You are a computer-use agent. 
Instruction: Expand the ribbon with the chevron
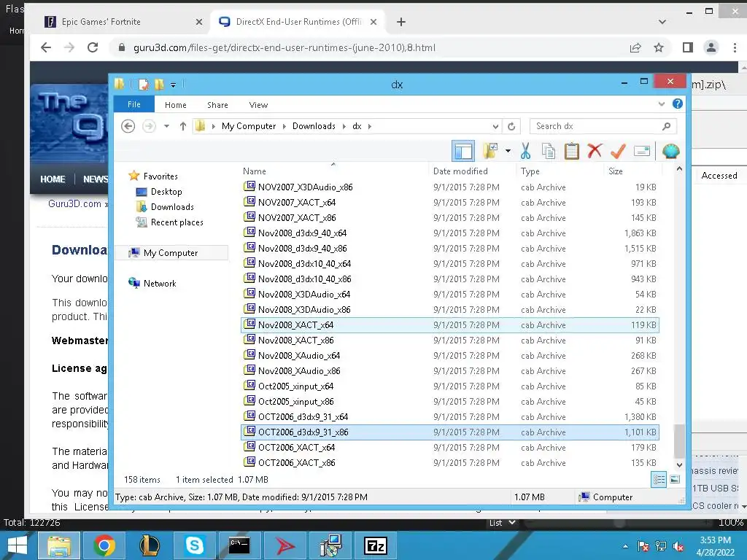(x=661, y=104)
